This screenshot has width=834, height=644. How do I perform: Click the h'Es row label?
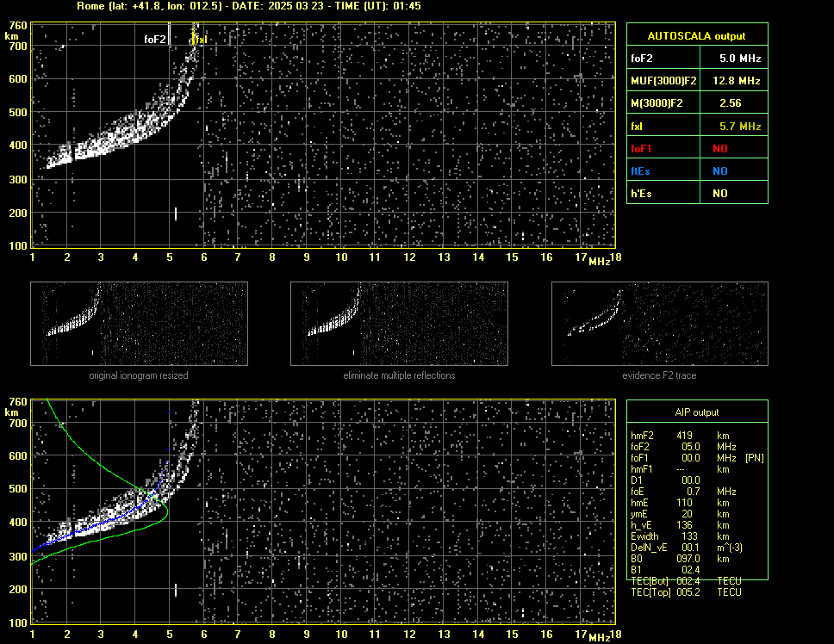[x=641, y=194]
